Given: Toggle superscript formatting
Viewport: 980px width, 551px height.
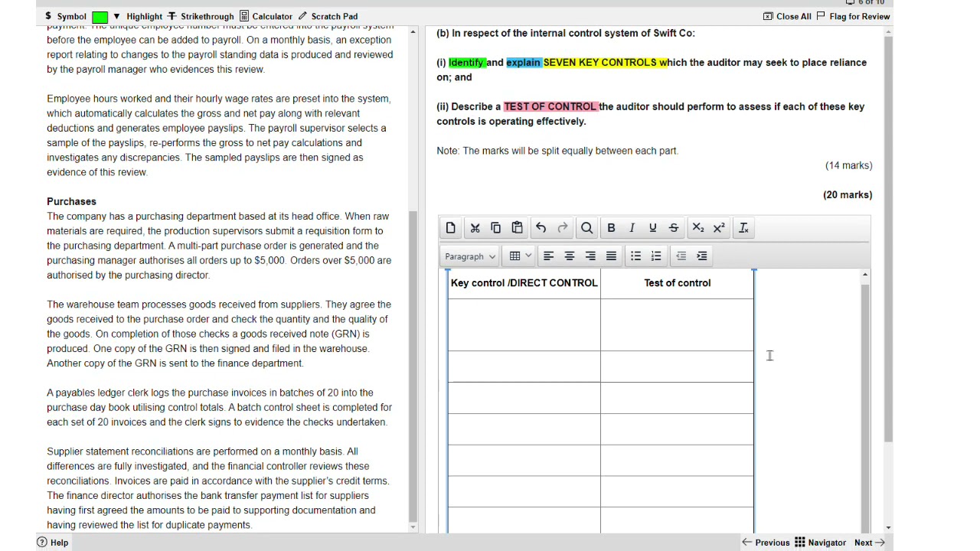Looking at the screenshot, I should (719, 228).
